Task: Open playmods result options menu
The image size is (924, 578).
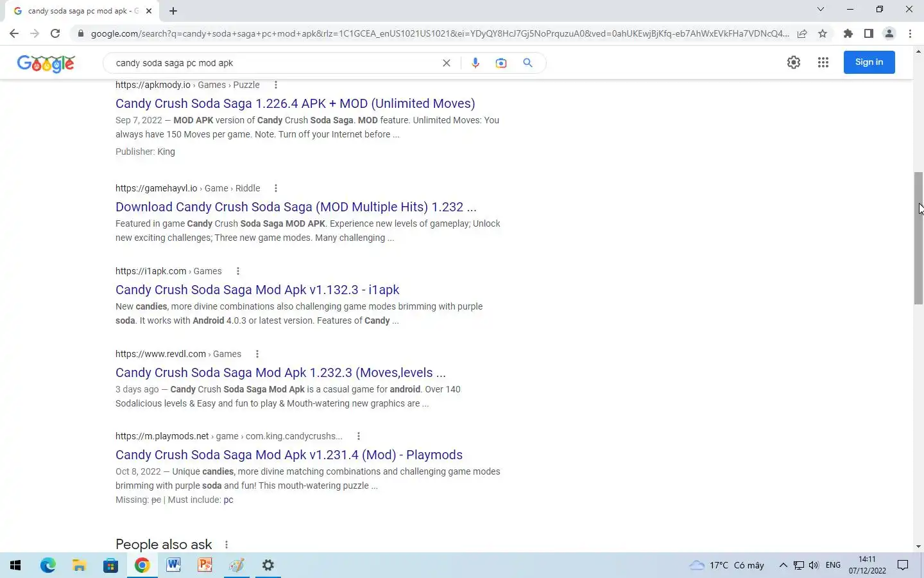Action: pos(359,436)
